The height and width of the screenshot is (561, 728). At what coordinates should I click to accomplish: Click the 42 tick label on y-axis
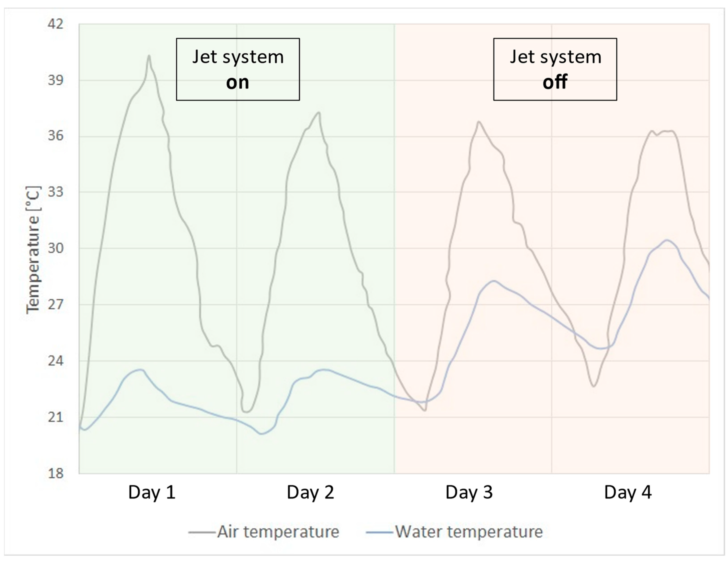55,24
